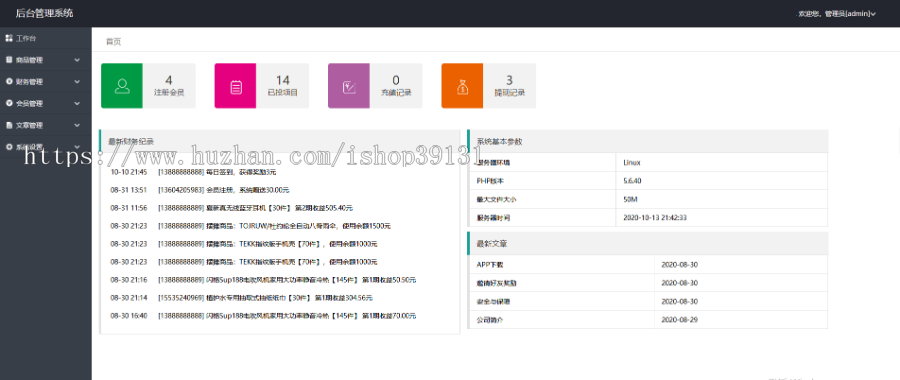Image resolution: width=900 pixels, height=380 pixels.
Task: Click the 工作台 dashboard icon in sidebar
Action: 9,38
